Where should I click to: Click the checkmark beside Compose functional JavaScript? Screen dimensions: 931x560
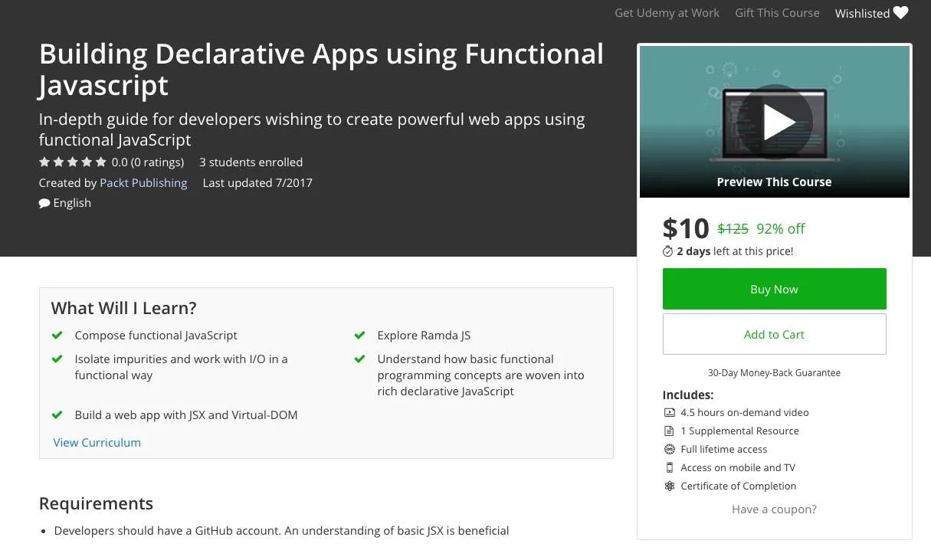point(57,336)
